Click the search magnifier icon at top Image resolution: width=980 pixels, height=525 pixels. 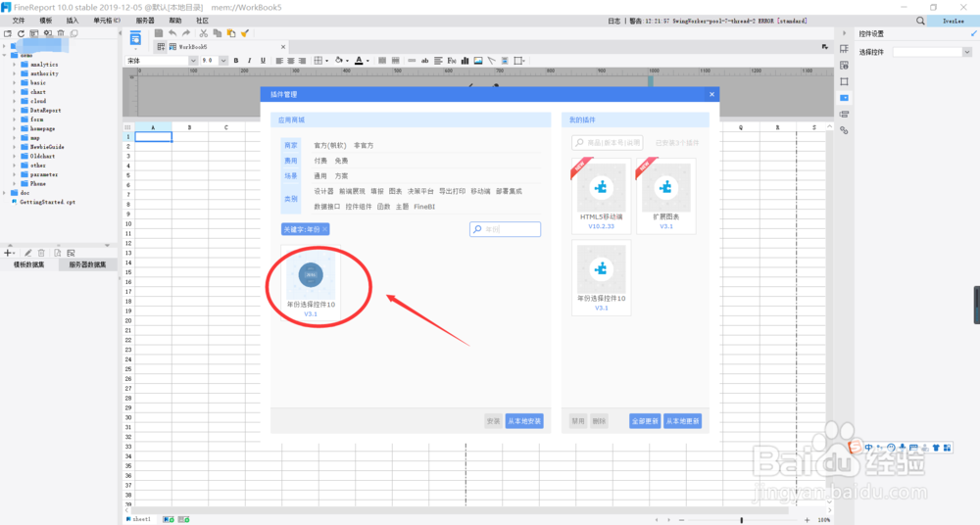pos(920,21)
